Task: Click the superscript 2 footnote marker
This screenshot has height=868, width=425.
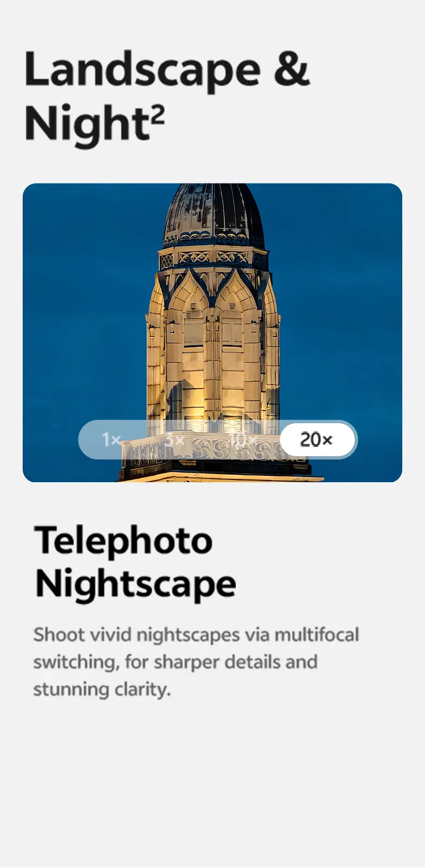Action: point(158,115)
